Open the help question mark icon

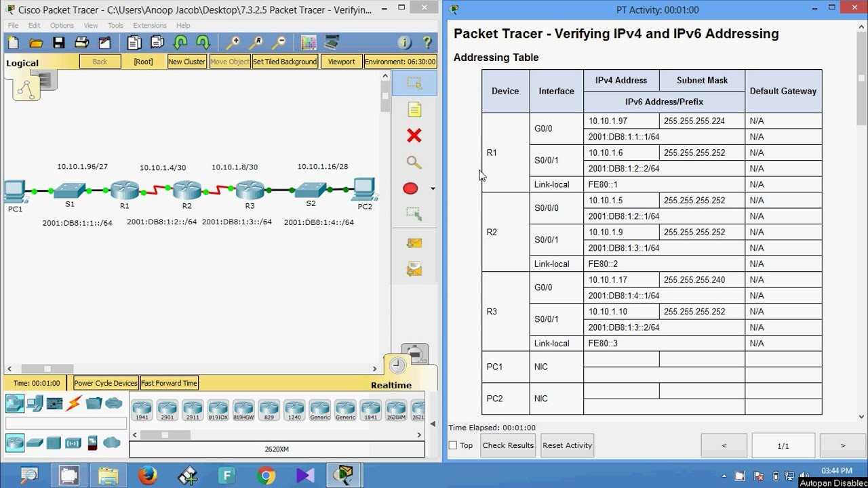pyautogui.click(x=427, y=43)
